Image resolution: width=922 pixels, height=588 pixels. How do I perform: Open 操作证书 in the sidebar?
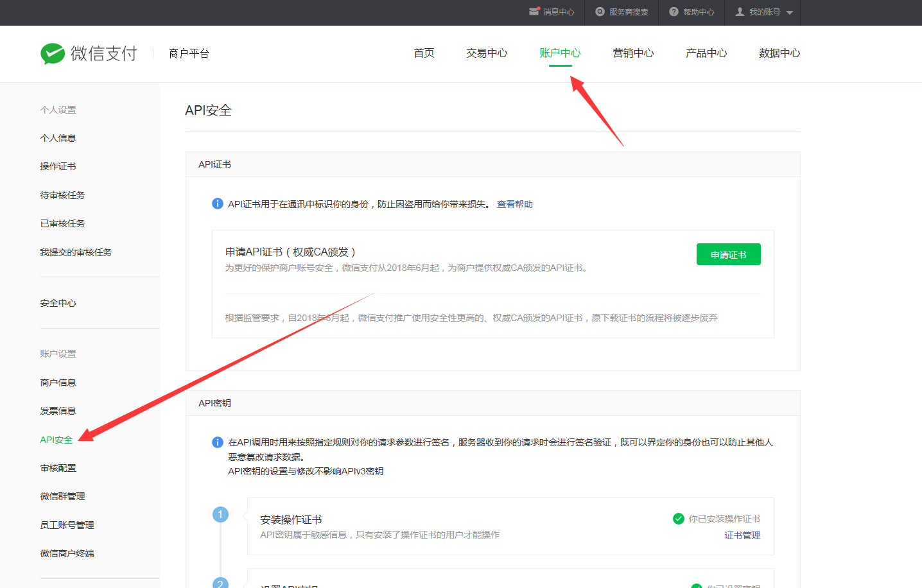pos(58,166)
